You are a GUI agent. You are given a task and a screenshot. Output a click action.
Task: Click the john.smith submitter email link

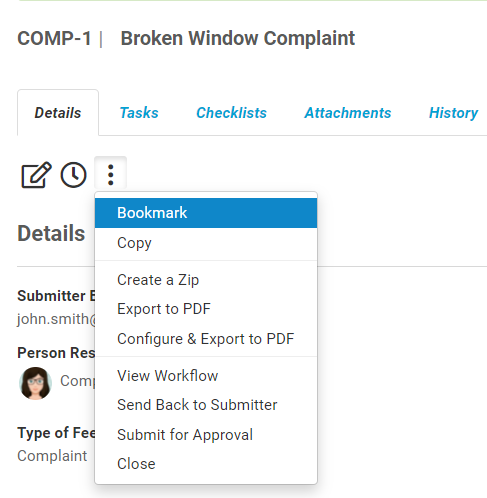click(x=56, y=319)
